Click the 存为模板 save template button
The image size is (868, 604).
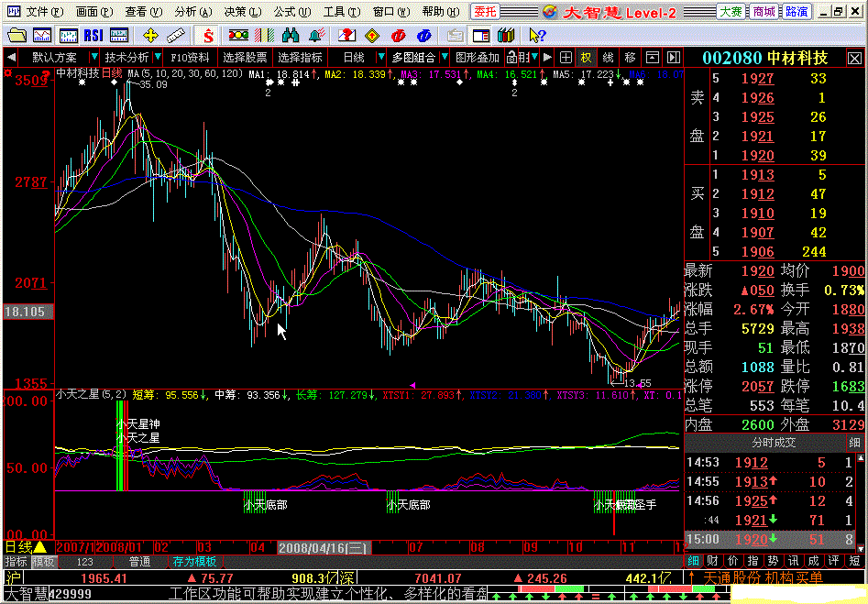(x=194, y=561)
